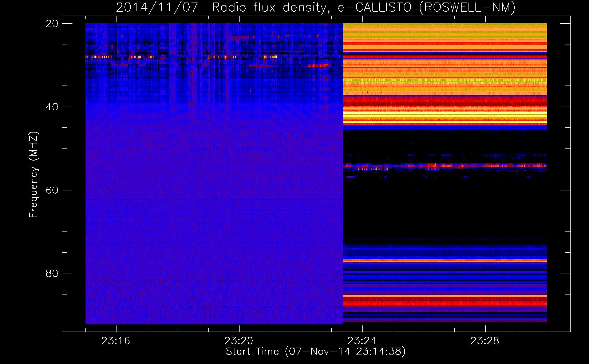Click the frequency label 40
Viewport: 589px width, 364px height.
click(52, 107)
